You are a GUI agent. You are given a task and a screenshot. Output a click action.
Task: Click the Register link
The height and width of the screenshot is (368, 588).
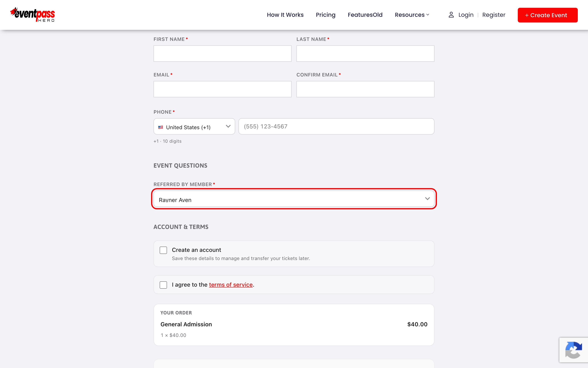(x=493, y=15)
